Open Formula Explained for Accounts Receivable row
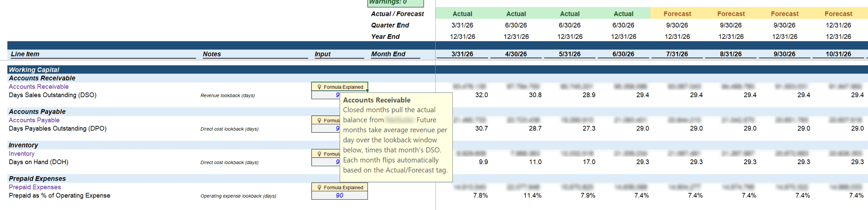This screenshot has width=868, height=210. tap(340, 87)
